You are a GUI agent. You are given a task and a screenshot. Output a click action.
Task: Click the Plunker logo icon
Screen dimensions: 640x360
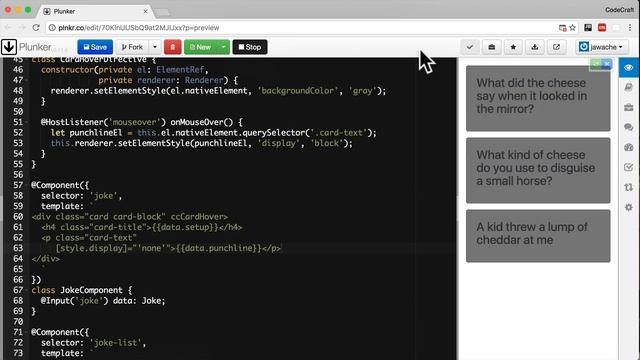(9, 47)
